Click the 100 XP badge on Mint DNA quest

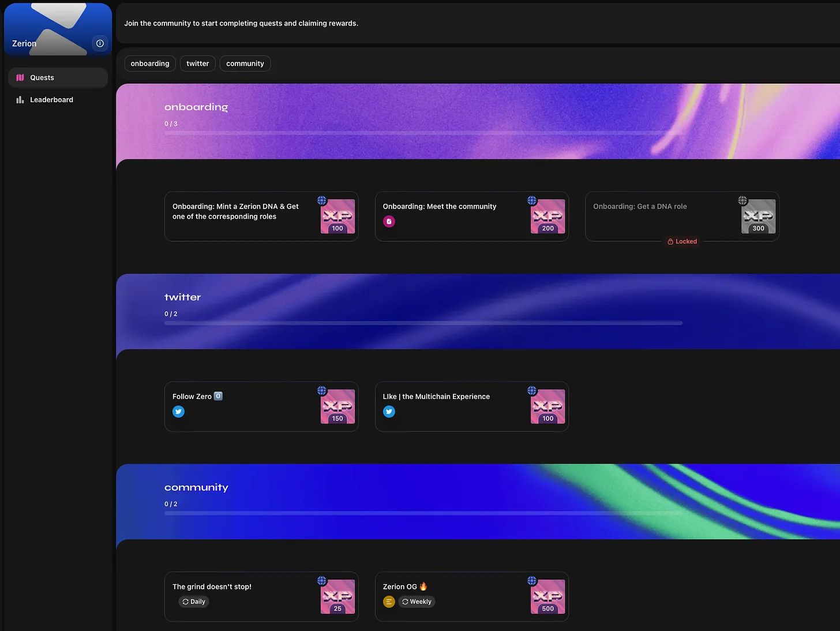[x=337, y=216]
